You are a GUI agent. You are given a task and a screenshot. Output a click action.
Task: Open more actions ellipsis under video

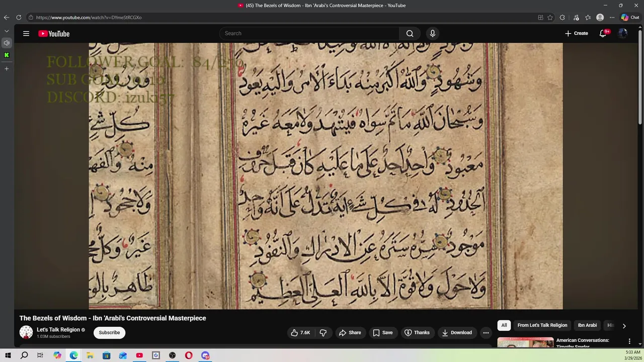[486, 333]
